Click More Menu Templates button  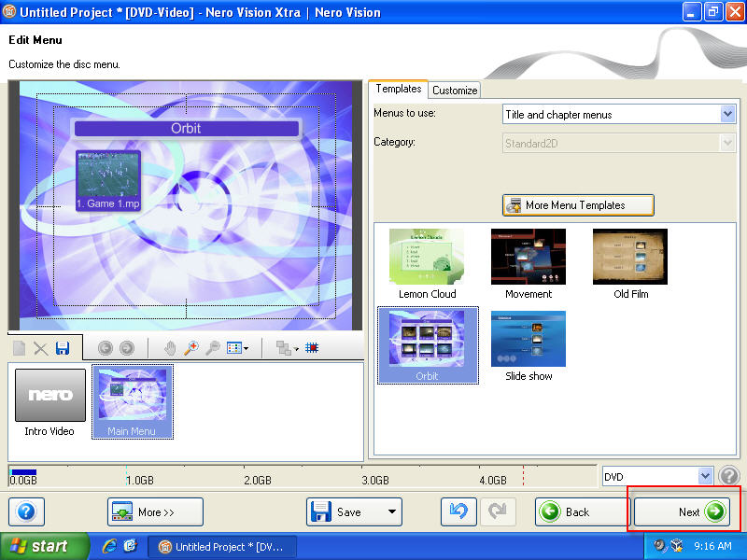point(578,205)
